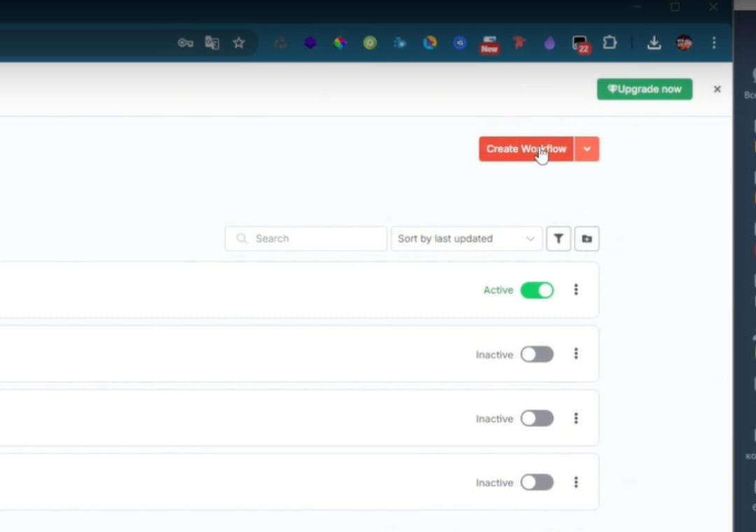This screenshot has width=756, height=532.
Task: Disable the Active workflow toggle
Action: click(x=537, y=290)
